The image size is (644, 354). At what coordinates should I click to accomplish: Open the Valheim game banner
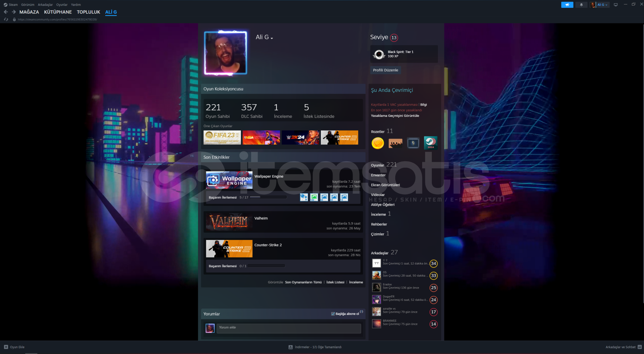pos(229,222)
